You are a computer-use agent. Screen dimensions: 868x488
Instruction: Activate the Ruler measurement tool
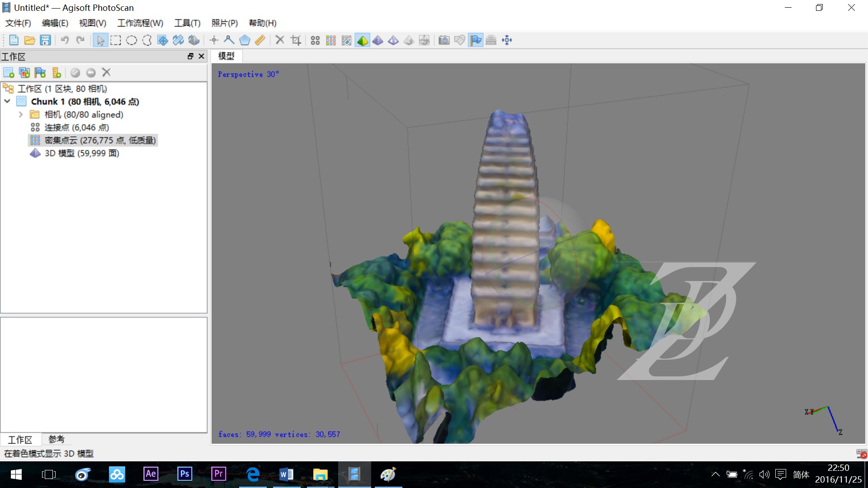click(x=260, y=40)
